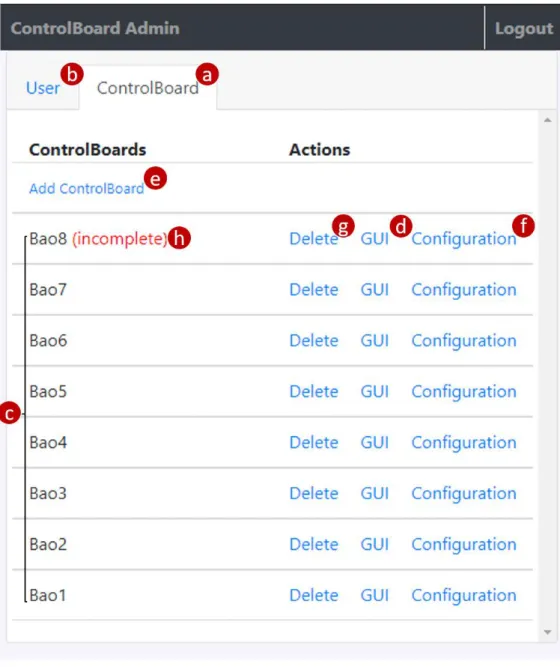Delete the Bao1 control board
The height and width of the screenshot is (667, 560).
point(314,595)
